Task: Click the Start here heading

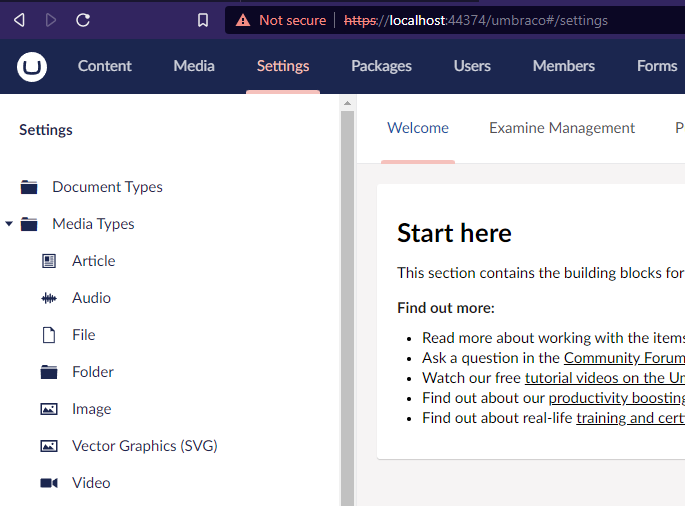Action: (x=454, y=233)
